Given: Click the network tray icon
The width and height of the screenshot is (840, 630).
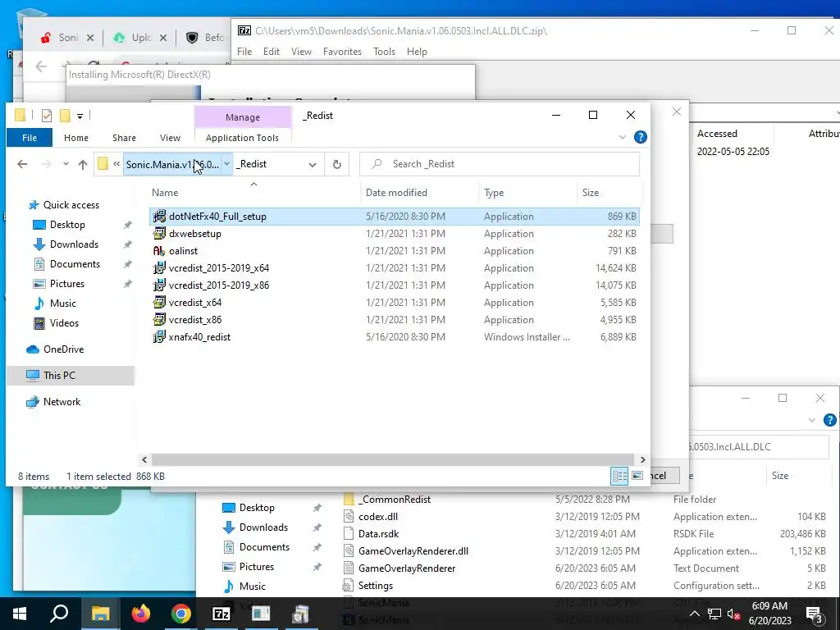Looking at the screenshot, I should click(x=714, y=614).
